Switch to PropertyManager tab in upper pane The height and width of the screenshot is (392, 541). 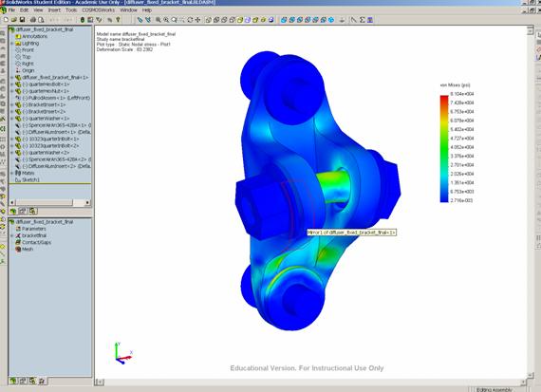23,211
